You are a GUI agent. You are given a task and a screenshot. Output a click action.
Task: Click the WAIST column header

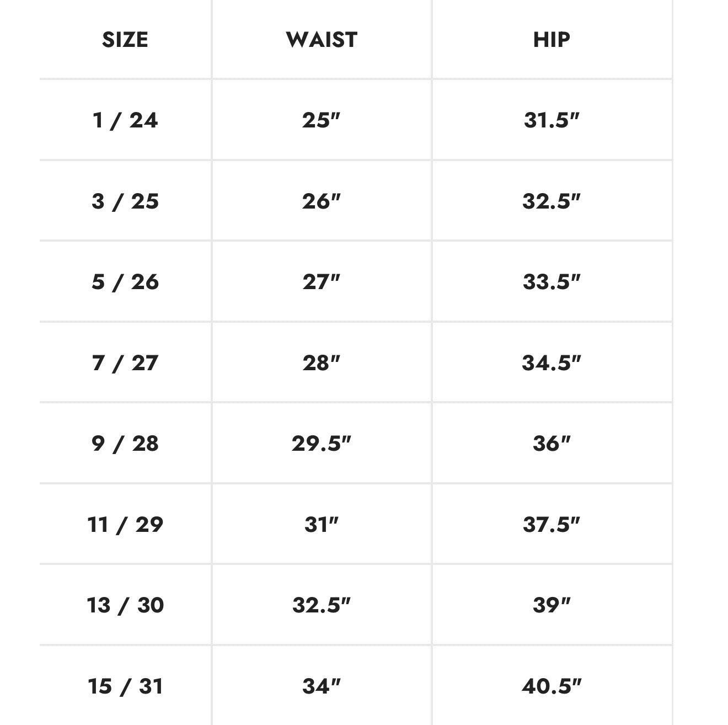coord(322,40)
